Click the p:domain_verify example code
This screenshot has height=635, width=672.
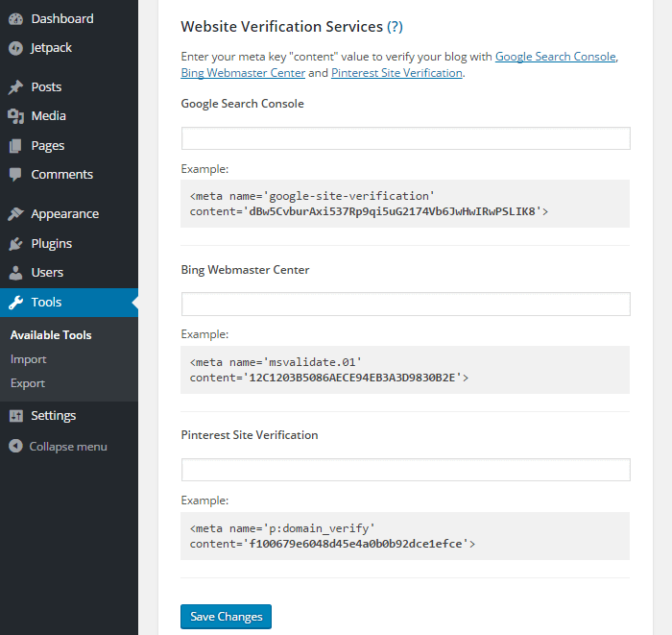coord(405,536)
